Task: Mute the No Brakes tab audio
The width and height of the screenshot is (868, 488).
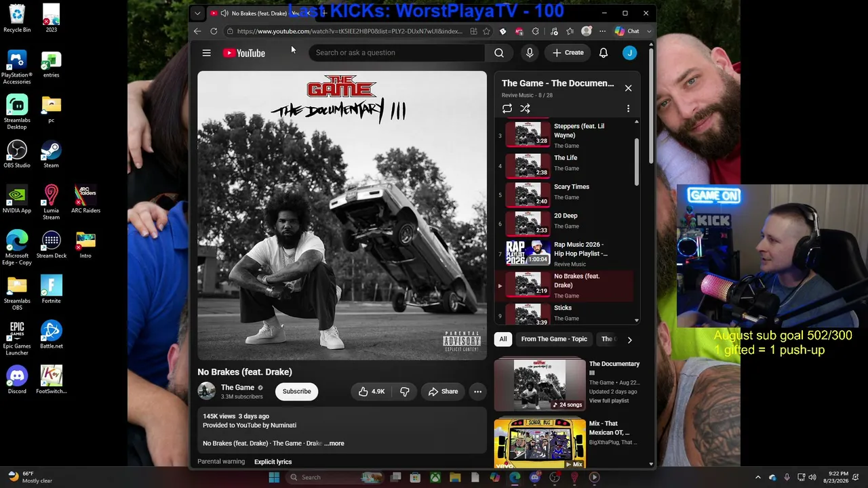Action: click(x=224, y=13)
